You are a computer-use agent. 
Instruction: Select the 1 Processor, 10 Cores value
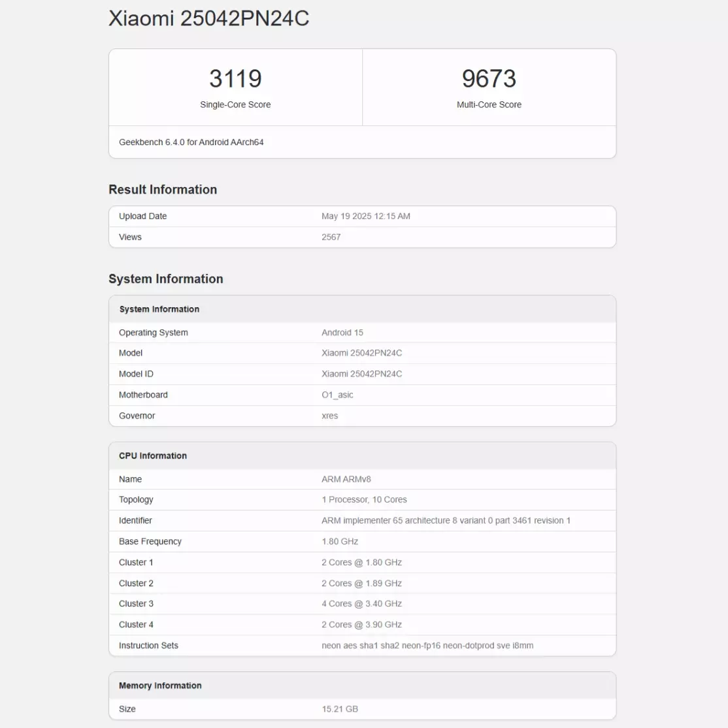coord(364,499)
